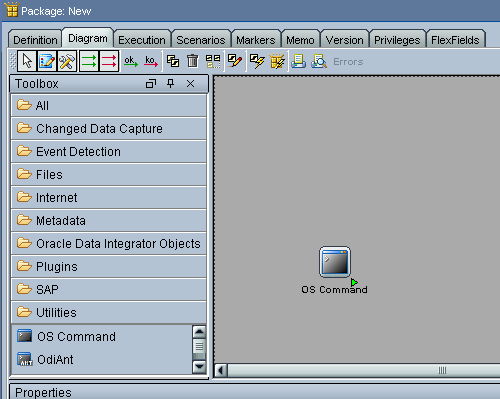500x399 pixels.
Task: Expand Oracle Data Integrator Objects category
Action: (x=109, y=244)
